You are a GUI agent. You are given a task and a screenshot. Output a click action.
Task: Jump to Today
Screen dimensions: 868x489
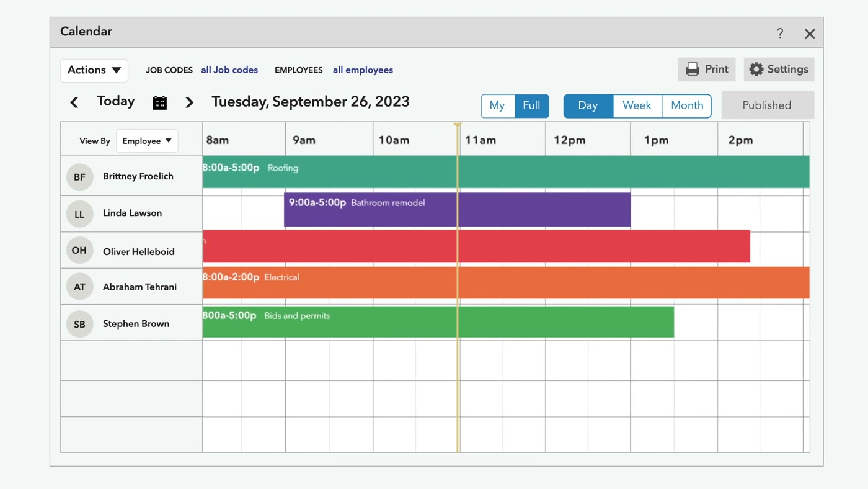[x=116, y=101]
